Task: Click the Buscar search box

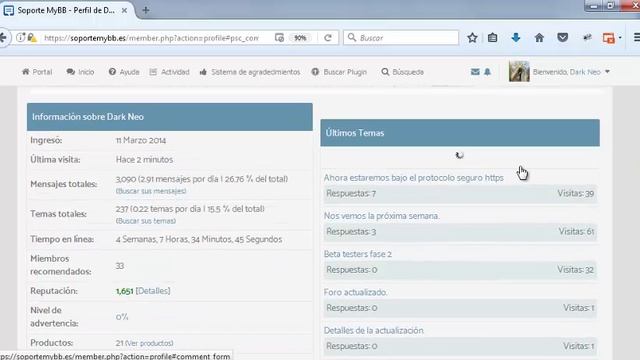Action: tap(401, 38)
